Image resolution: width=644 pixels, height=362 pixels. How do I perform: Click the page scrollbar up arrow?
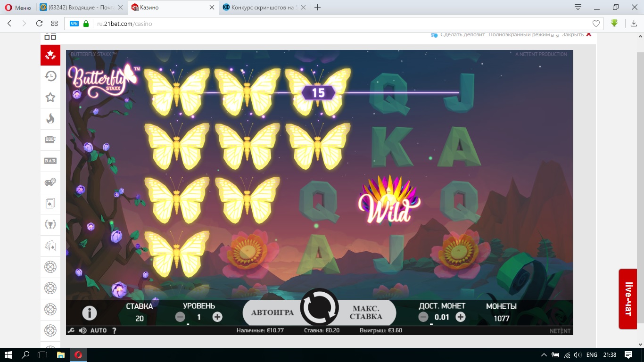coord(641,36)
